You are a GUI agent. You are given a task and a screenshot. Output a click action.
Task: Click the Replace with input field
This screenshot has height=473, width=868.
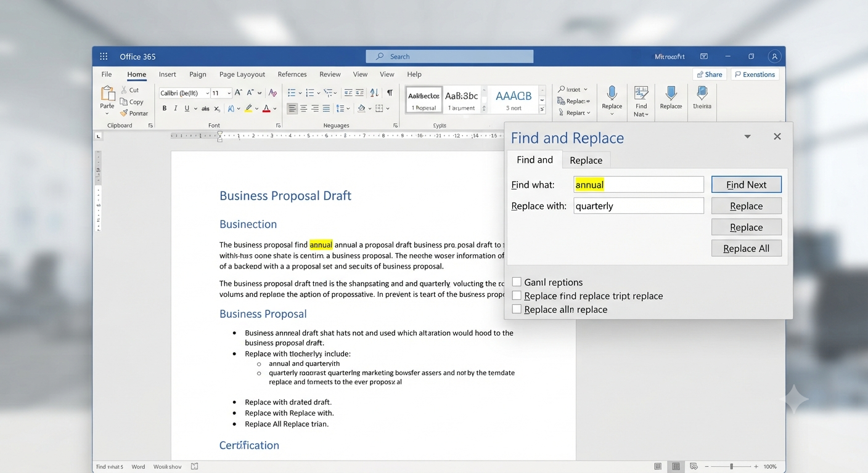(x=639, y=206)
